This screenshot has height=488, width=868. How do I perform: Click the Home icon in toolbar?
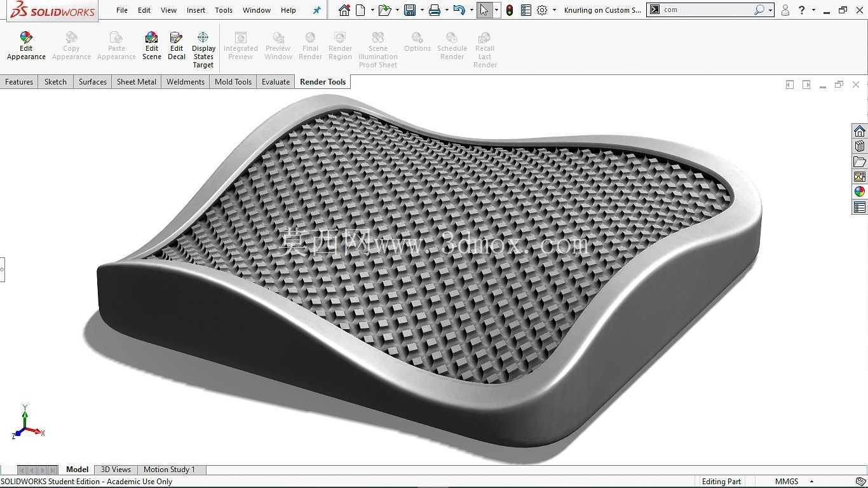[x=344, y=10]
